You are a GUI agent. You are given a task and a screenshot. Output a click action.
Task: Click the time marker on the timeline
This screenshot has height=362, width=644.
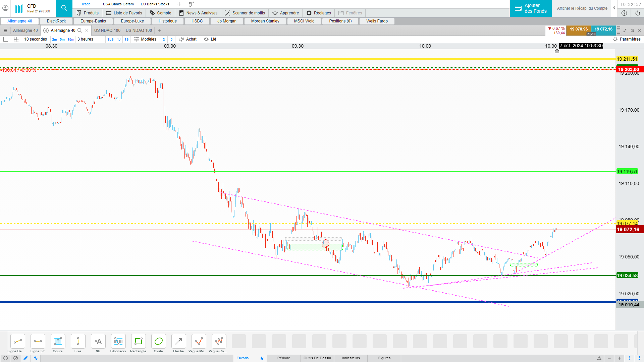557,51
